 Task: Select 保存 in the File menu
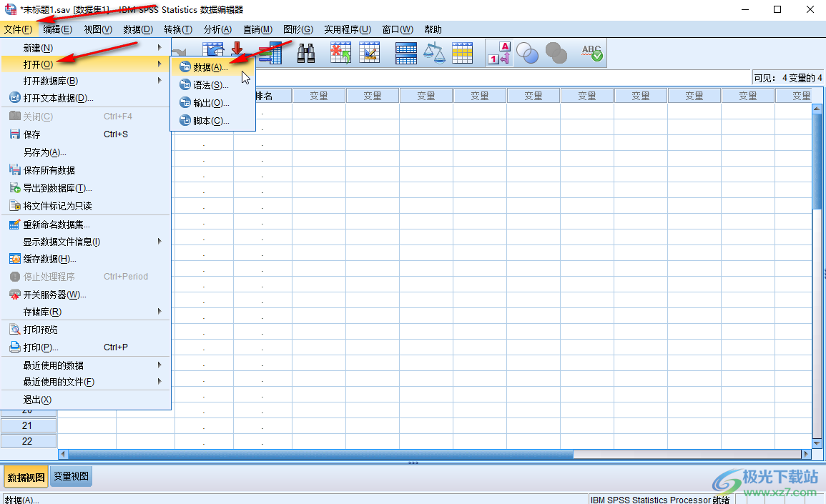[86, 134]
